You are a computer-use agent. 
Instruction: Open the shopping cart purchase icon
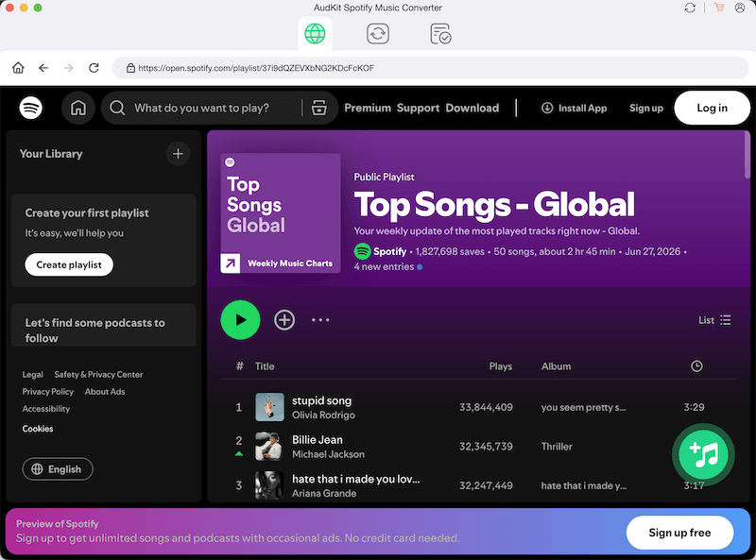click(x=719, y=8)
